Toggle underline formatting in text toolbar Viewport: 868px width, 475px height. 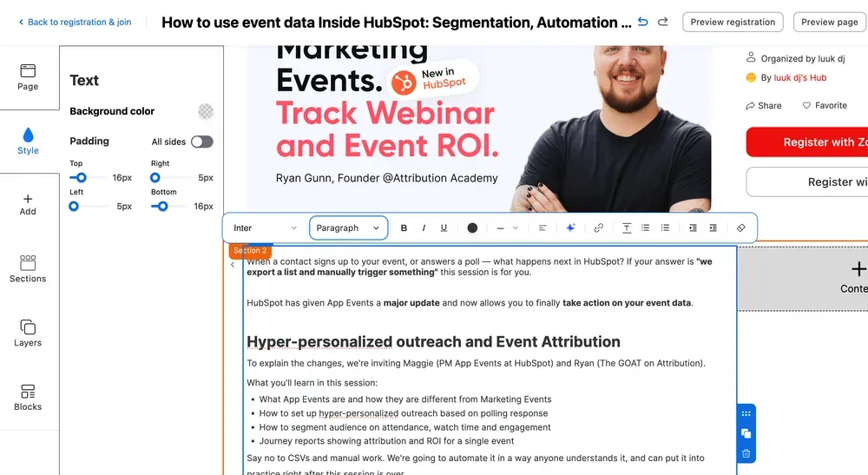(444, 228)
